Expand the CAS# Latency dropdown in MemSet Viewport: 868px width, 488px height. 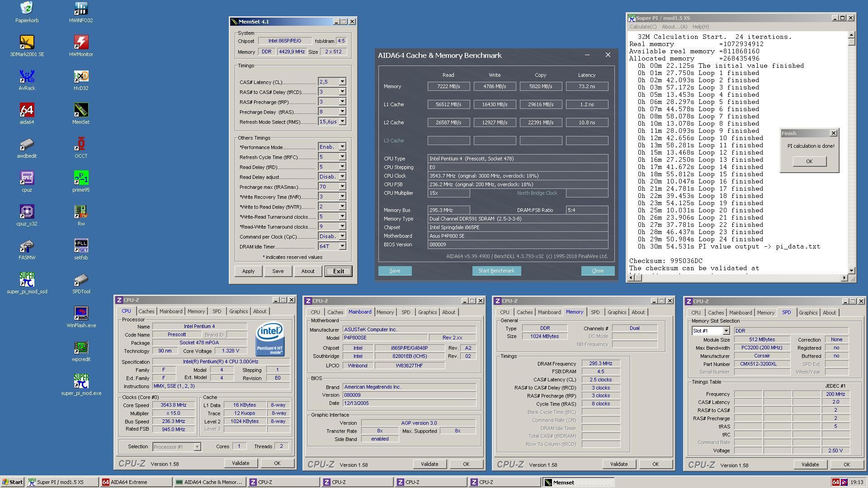[x=342, y=82]
